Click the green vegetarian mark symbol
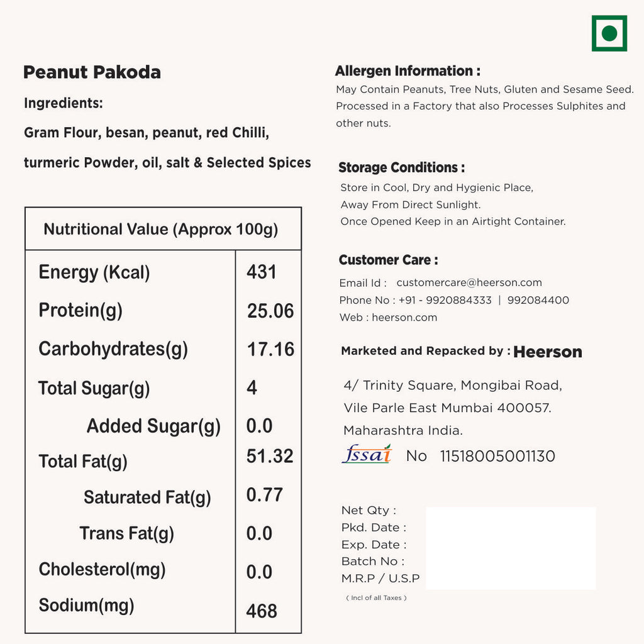The image size is (644, 644). (x=609, y=33)
